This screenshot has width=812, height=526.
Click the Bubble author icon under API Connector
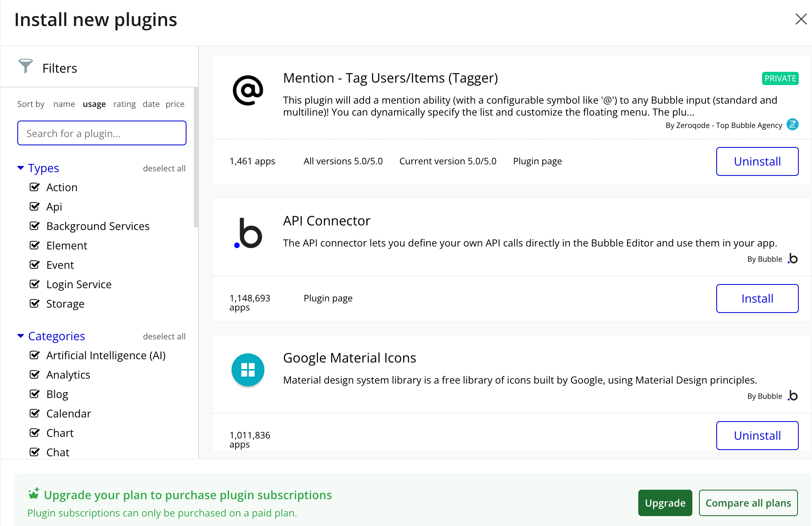(793, 258)
